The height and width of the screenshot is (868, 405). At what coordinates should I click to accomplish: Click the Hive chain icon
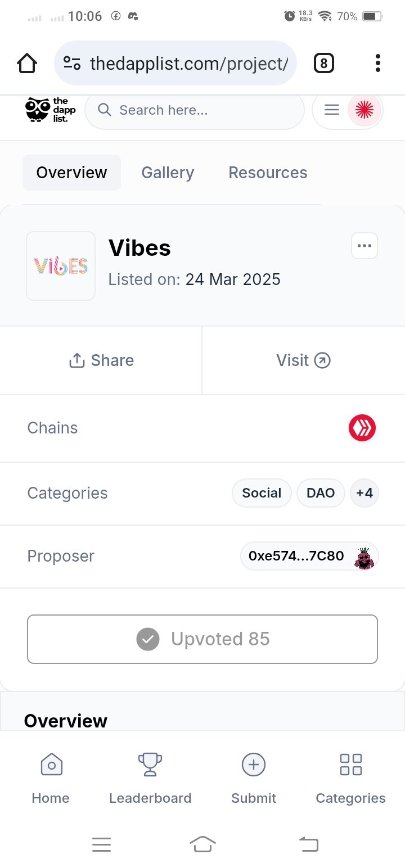362,428
